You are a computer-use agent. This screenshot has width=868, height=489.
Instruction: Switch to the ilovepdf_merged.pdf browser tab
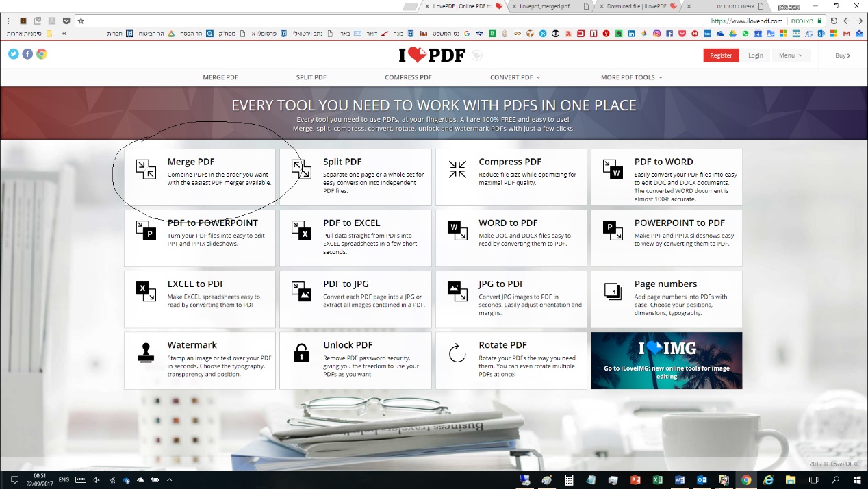(550, 6)
